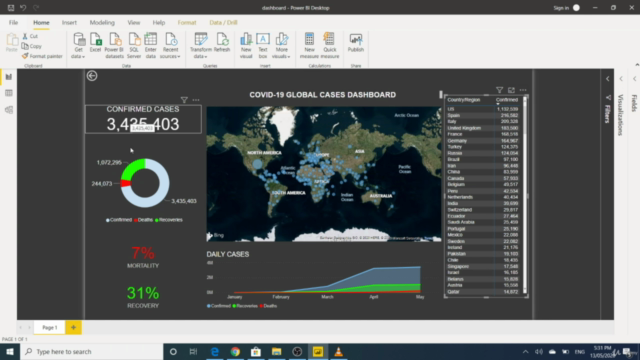Insert a New visual
This screenshot has height=360, width=640.
tap(246, 46)
